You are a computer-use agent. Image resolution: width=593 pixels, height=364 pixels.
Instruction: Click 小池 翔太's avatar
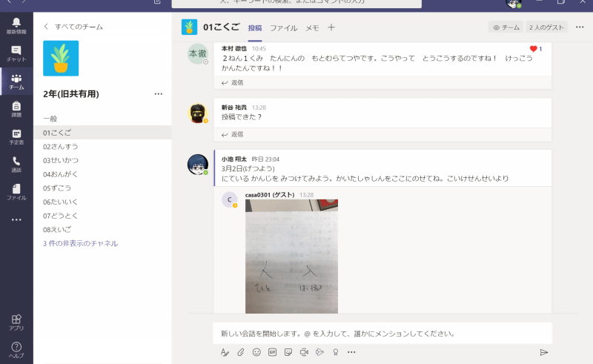pyautogui.click(x=198, y=165)
